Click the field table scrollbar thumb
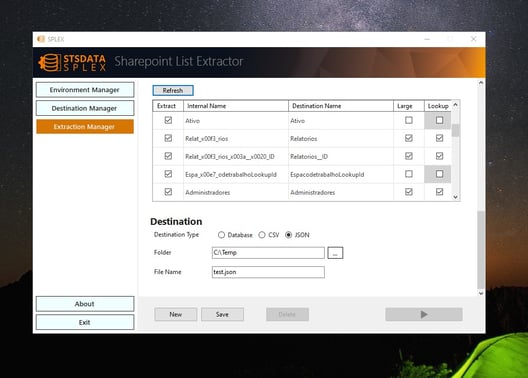The height and width of the screenshot is (378, 528). [x=456, y=130]
